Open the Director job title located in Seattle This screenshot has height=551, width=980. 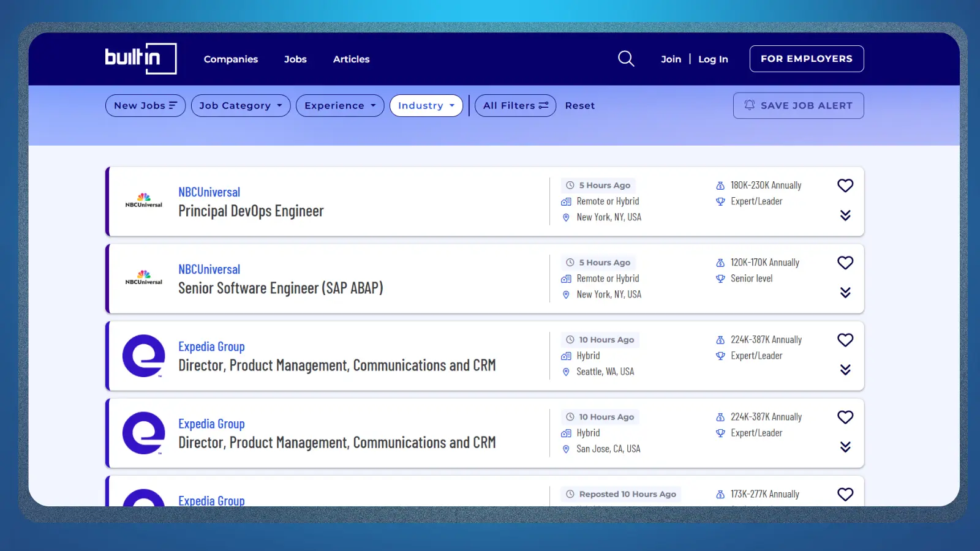tap(337, 365)
